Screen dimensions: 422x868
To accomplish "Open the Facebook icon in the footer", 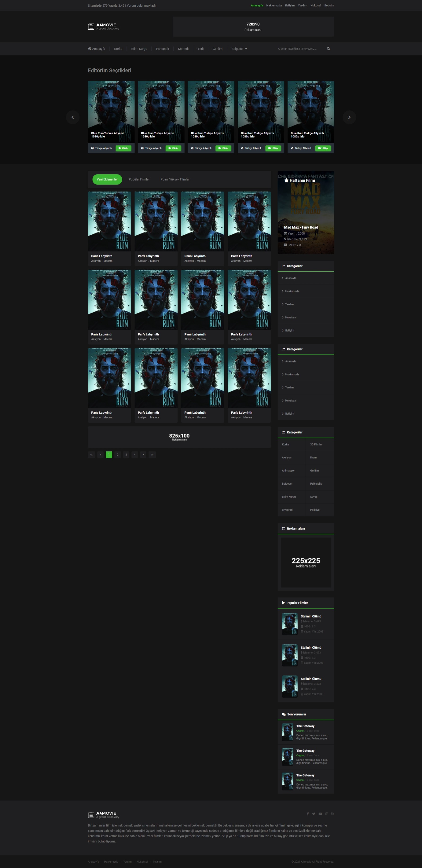I will [x=307, y=814].
